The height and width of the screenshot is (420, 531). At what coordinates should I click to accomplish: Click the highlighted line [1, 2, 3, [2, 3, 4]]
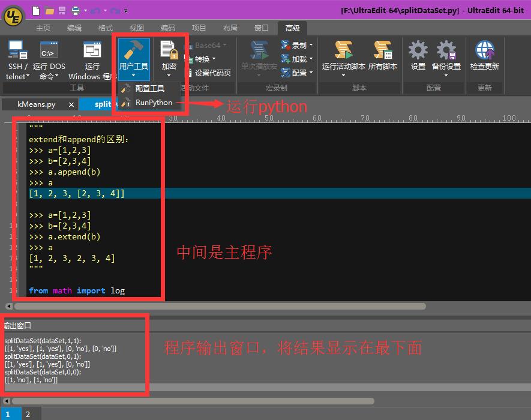(77, 193)
